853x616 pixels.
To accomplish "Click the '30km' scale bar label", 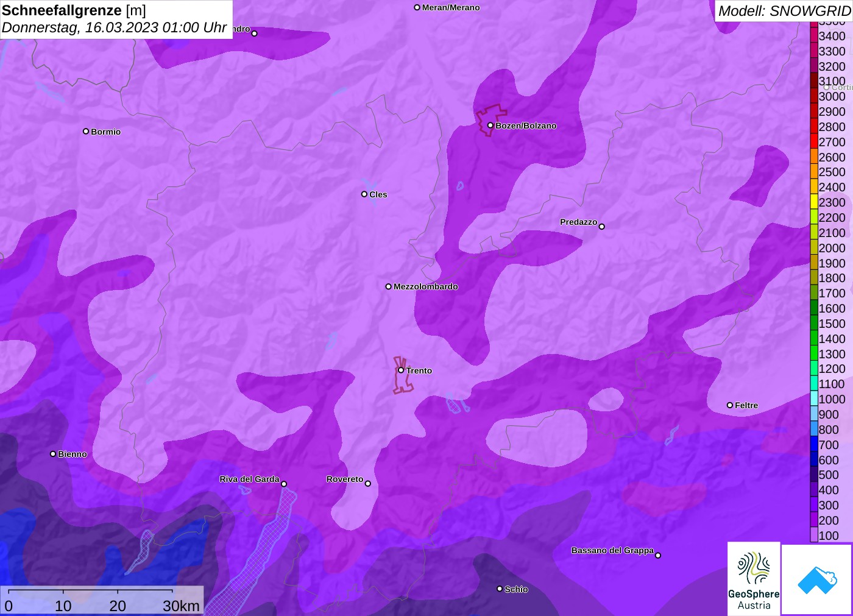I will pos(181,606).
